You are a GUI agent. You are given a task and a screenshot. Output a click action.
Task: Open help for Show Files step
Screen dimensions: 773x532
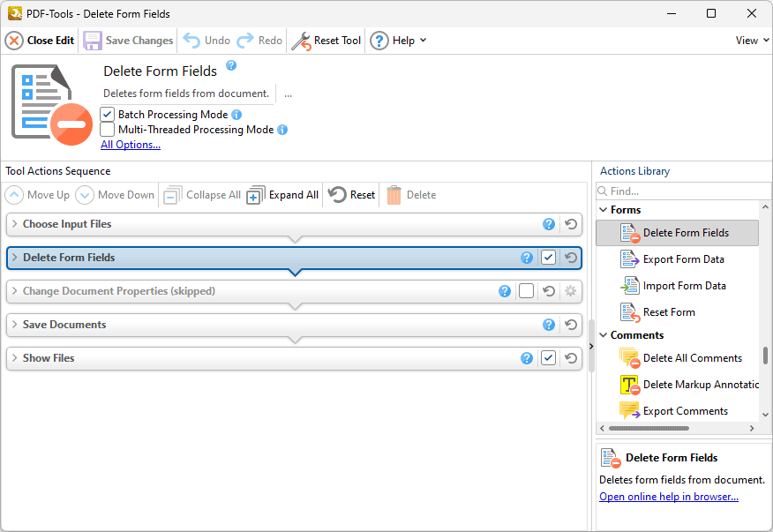527,358
